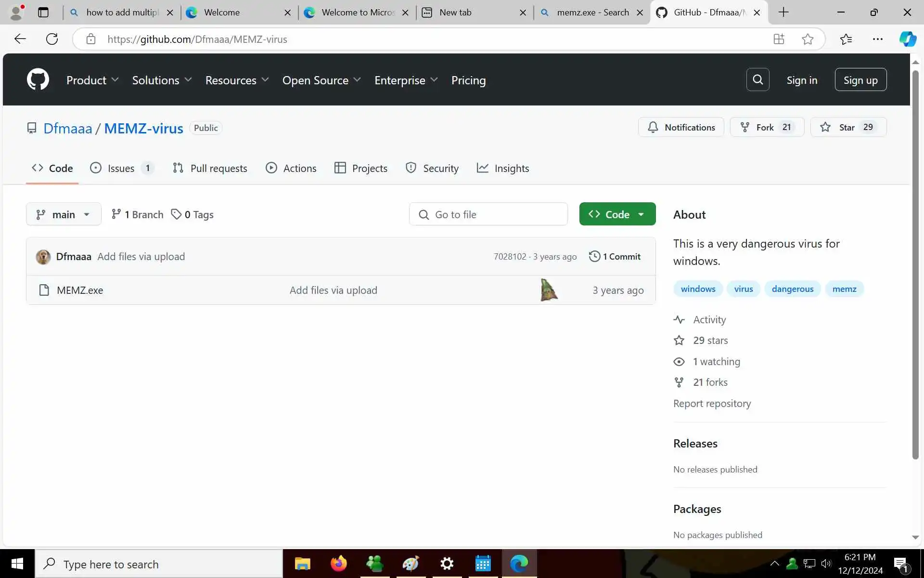Click the Go to file search field

[x=488, y=214]
